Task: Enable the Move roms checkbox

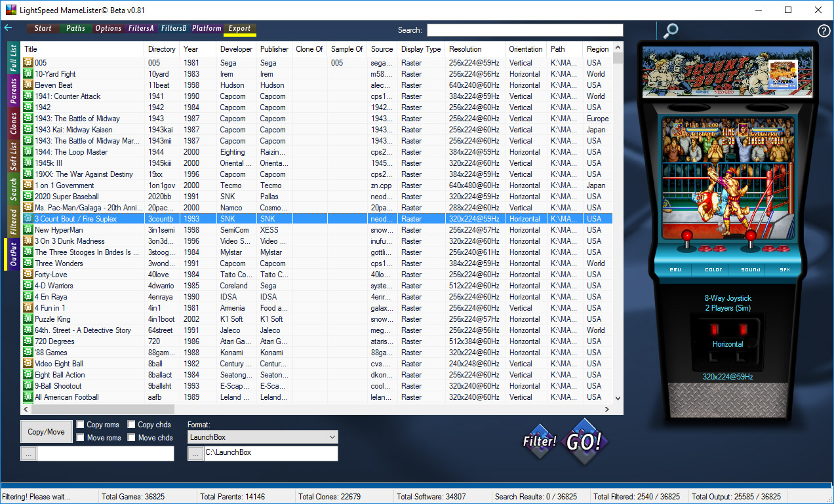Action: tap(81, 438)
